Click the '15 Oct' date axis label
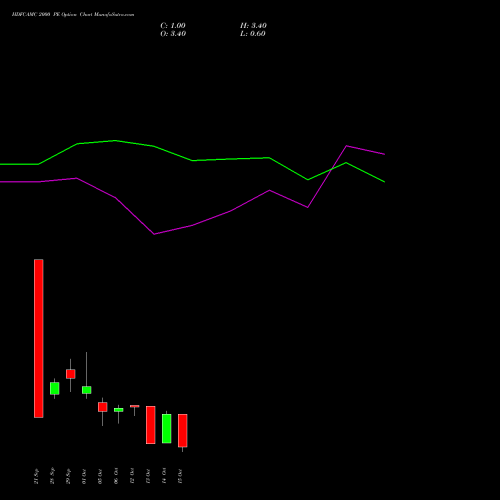 (180, 476)
